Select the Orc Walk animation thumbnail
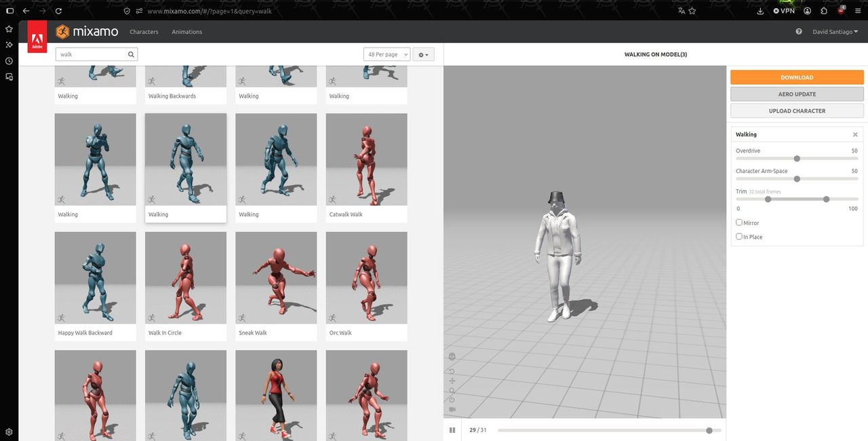Screen dimensions: 868x441 pyautogui.click(x=366, y=278)
